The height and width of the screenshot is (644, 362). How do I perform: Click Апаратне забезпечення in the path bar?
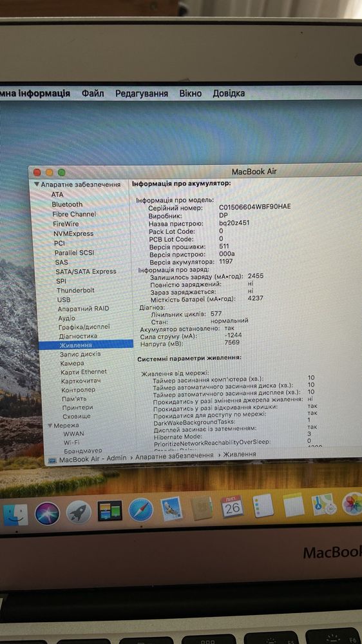[x=174, y=456]
